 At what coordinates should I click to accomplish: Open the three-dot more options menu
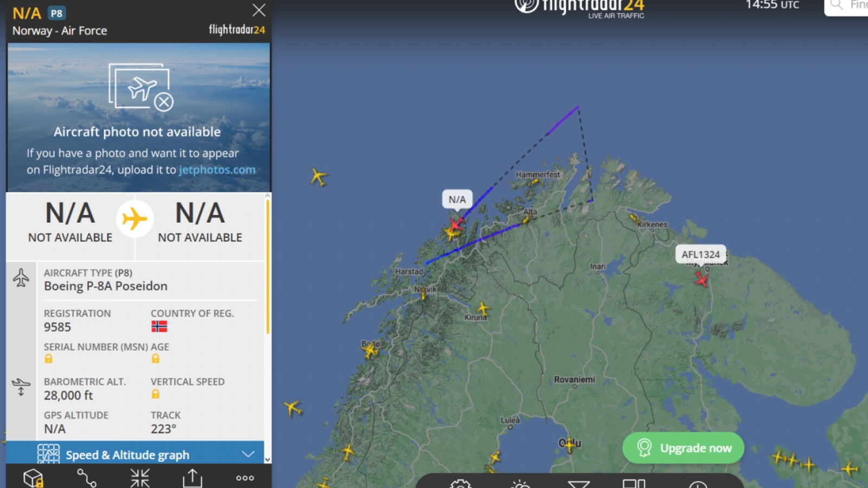coord(245,478)
